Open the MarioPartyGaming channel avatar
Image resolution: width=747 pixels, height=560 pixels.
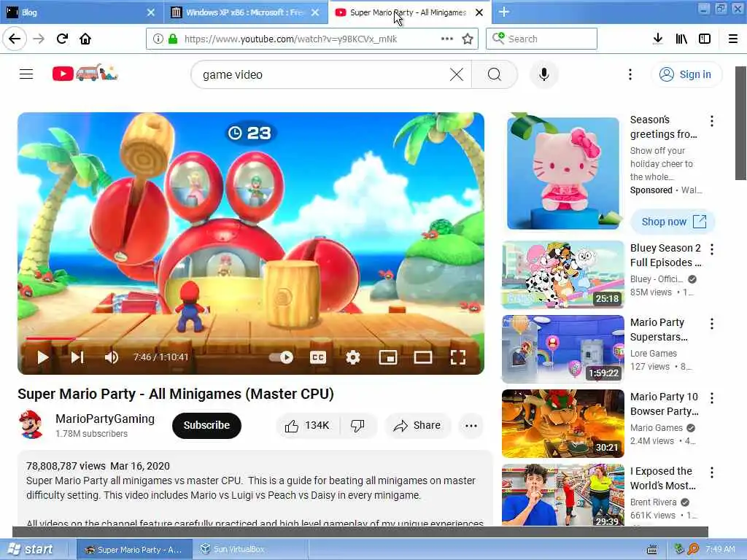tap(31, 425)
